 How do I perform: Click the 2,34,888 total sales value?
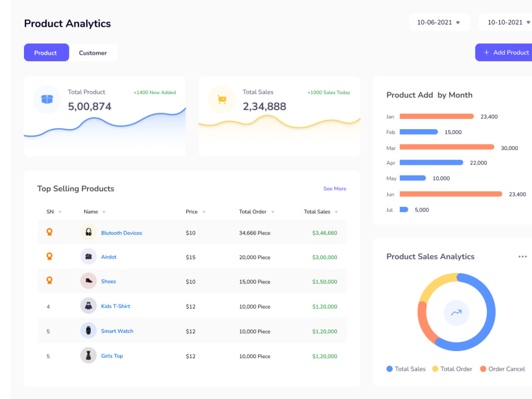click(264, 106)
